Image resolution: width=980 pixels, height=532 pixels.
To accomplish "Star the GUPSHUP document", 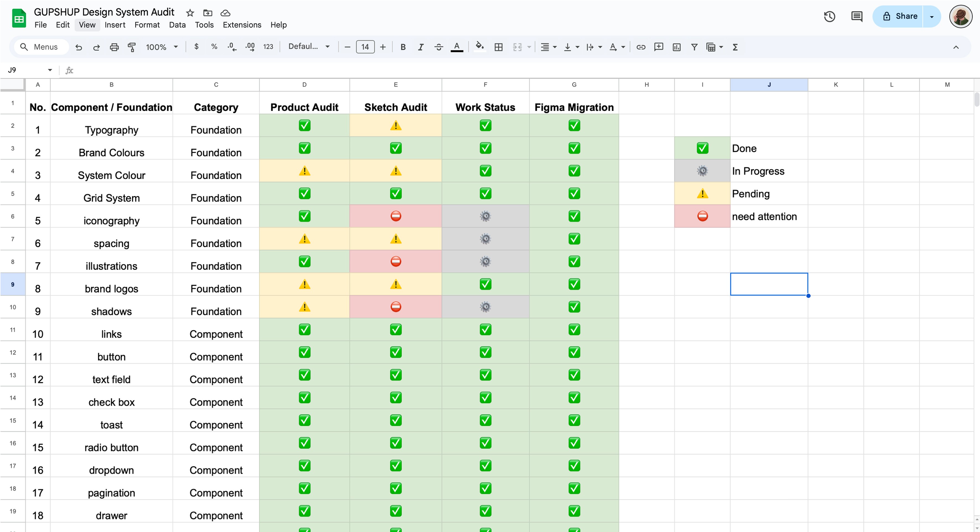I will [x=190, y=13].
